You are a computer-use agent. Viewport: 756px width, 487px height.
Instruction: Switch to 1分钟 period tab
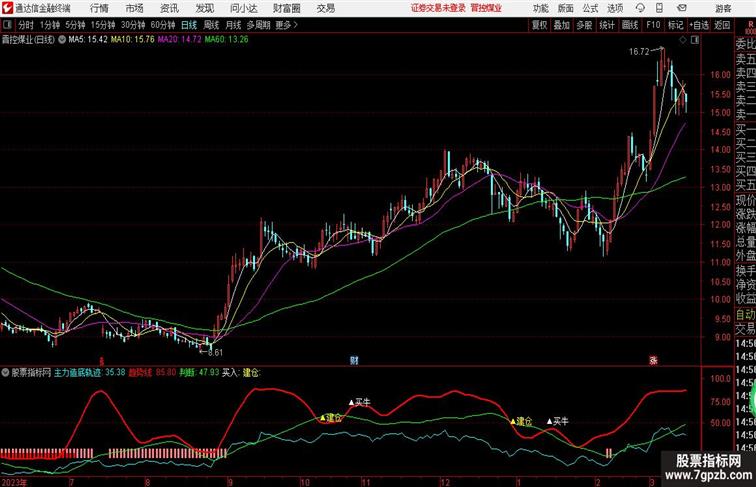click(x=50, y=25)
